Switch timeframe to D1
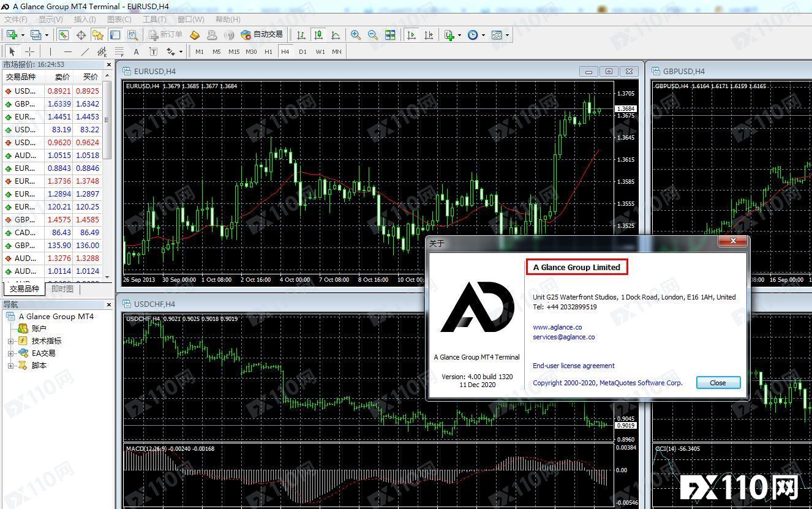 point(303,51)
